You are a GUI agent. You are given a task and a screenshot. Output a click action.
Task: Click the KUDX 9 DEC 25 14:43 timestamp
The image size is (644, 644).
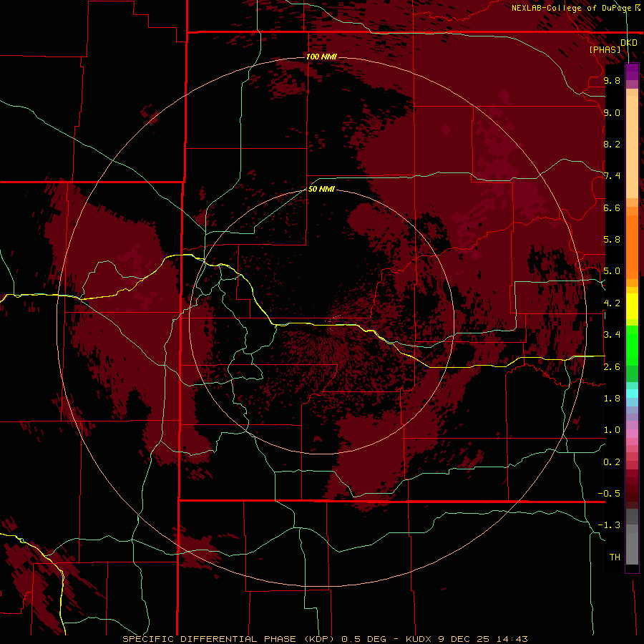467,639
